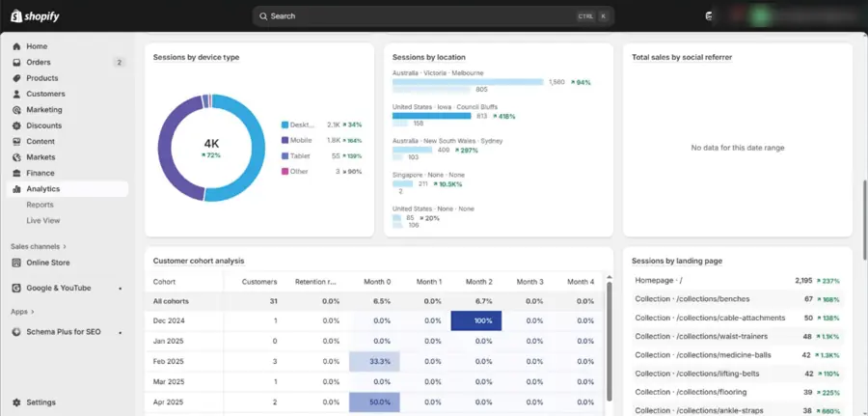
Task: Open Reports under Analytics
Action: tap(40, 205)
